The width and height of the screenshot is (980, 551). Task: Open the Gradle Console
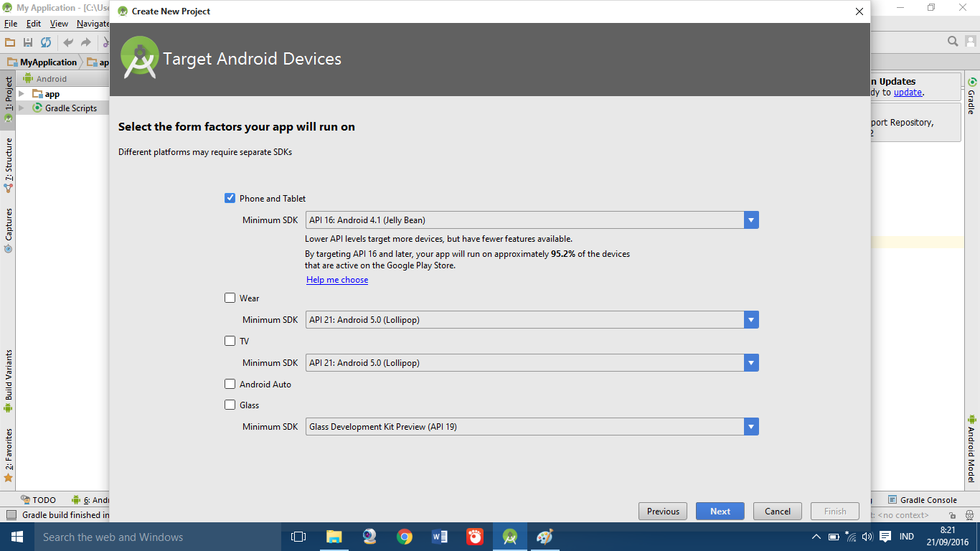click(x=920, y=499)
